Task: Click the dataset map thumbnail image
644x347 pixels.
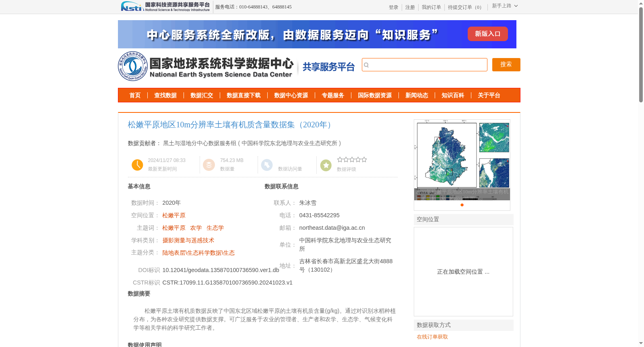Action: [462, 160]
